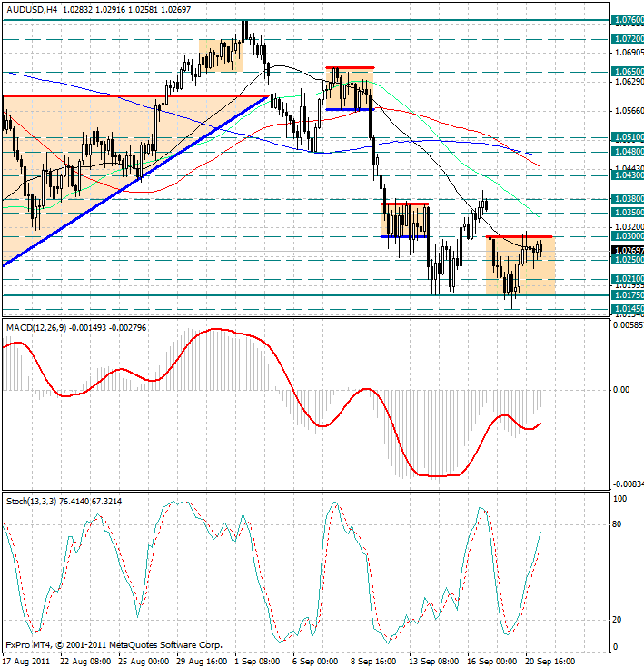Select the long red triangle resistance line
Image resolution: width=644 pixels, height=668 pixels.
point(135,95)
